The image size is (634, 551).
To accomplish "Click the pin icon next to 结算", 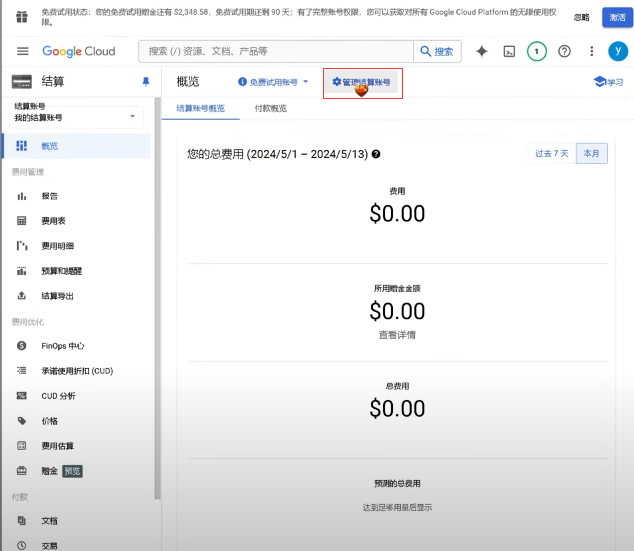I will point(146,82).
